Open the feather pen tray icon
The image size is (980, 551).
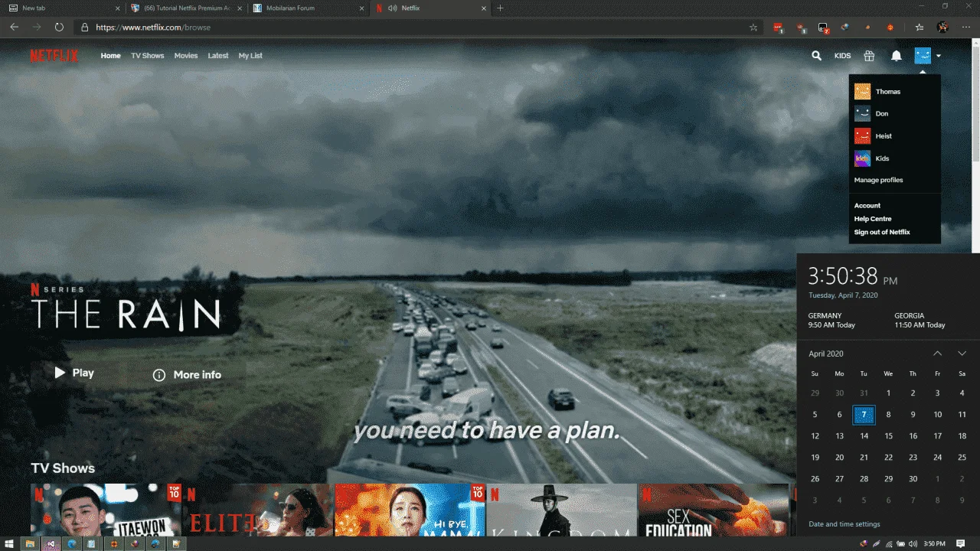[x=875, y=543]
